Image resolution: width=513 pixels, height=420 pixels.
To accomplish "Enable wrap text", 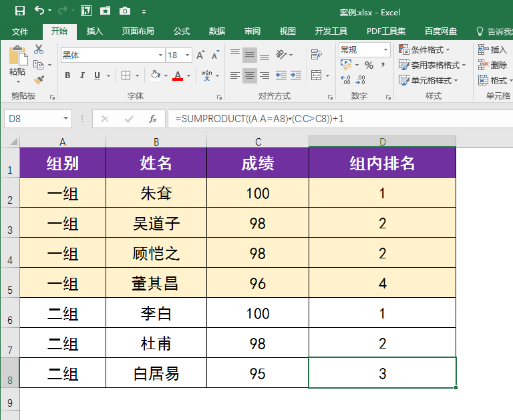I will click(317, 55).
